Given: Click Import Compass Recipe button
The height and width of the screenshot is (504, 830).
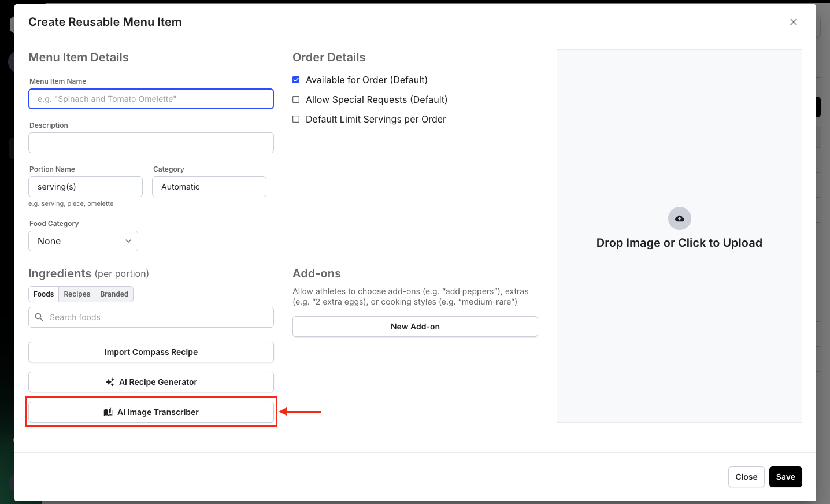Looking at the screenshot, I should point(151,352).
